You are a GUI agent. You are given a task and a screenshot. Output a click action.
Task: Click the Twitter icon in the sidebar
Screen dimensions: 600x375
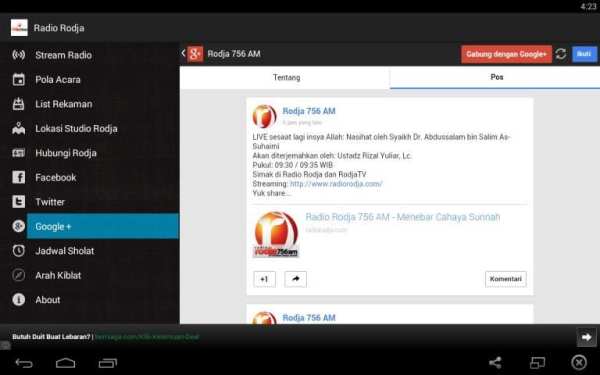(18, 202)
